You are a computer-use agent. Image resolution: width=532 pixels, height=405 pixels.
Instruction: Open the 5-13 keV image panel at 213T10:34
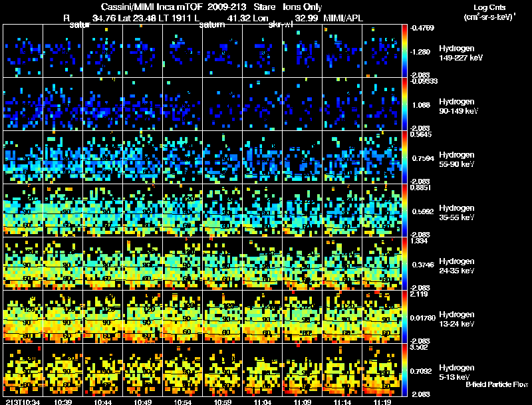point(23,370)
